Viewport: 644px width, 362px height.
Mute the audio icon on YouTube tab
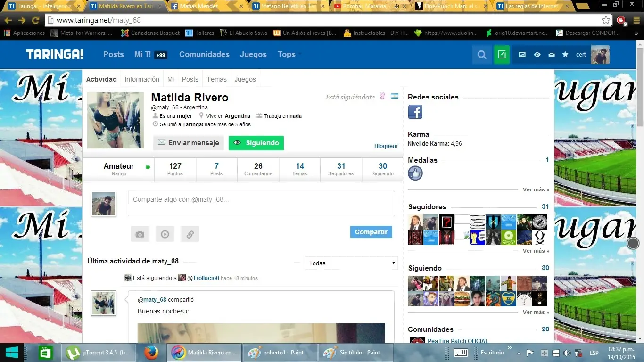[396, 6]
